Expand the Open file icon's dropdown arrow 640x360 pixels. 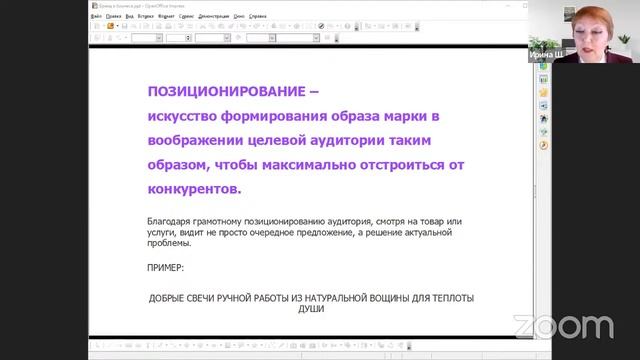(x=117, y=26)
